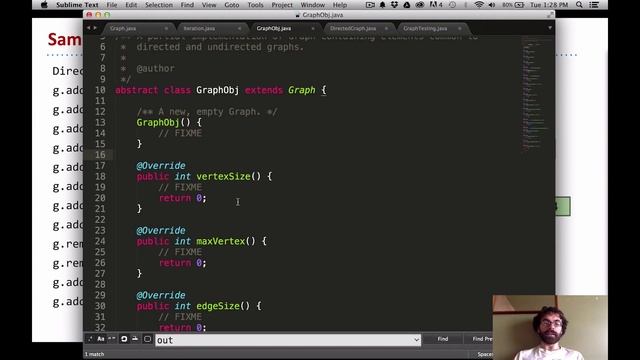Close the Iteration.java tab
Viewport: 640px width, 360px height.
[x=240, y=29]
